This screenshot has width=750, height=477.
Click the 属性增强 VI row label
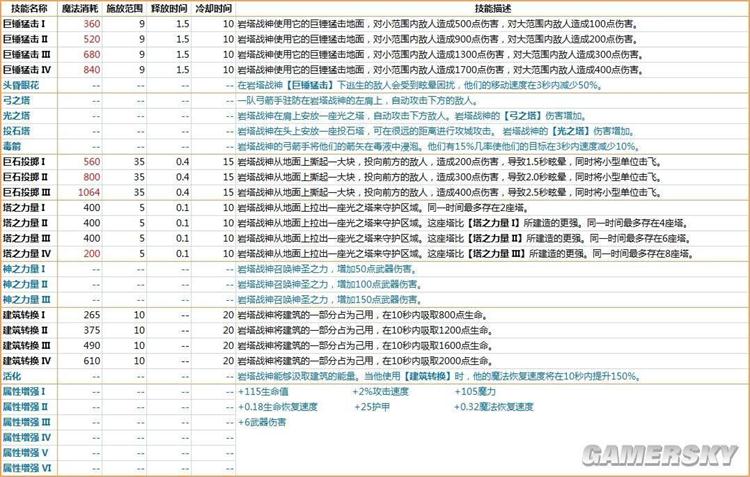click(26, 468)
